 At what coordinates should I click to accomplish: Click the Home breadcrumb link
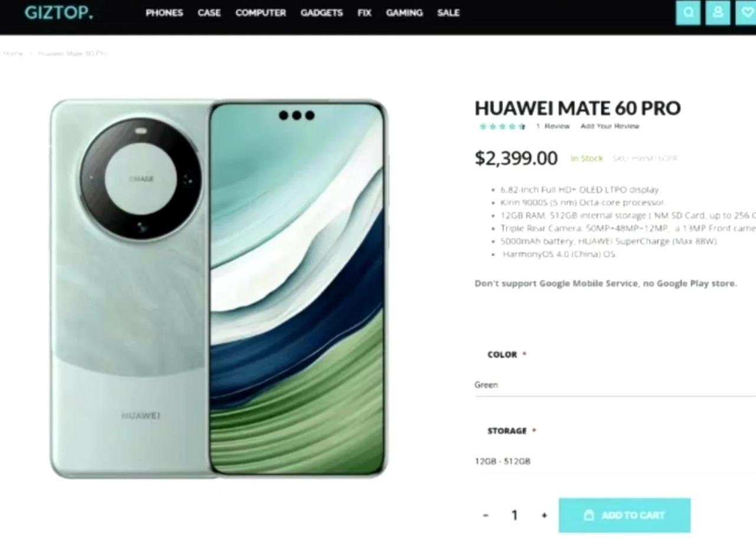(13, 54)
